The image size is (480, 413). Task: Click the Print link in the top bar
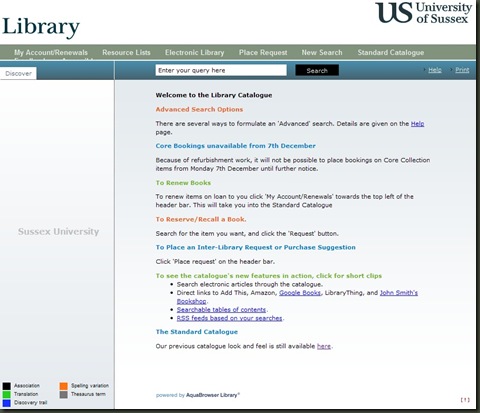462,70
